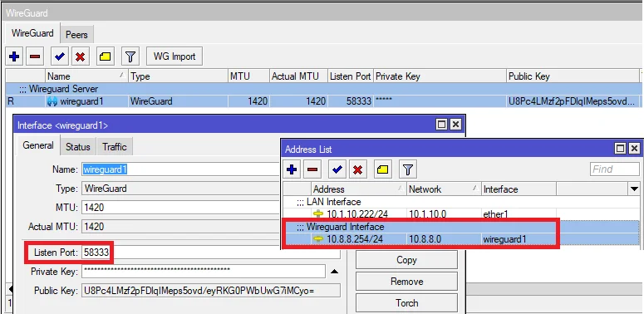Select the Wireguard Interface comment row
Screen dimensions: 644x314
(461, 227)
